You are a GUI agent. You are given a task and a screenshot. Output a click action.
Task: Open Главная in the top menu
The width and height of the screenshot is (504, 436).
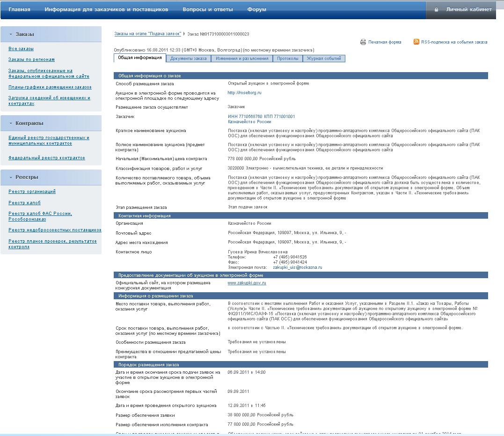click(x=19, y=9)
